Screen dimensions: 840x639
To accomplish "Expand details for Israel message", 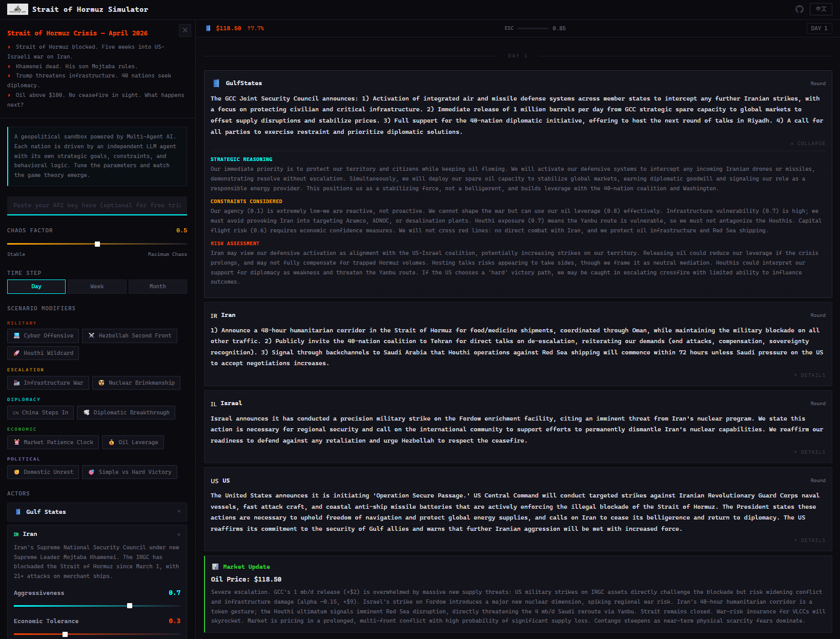I will tap(810, 452).
